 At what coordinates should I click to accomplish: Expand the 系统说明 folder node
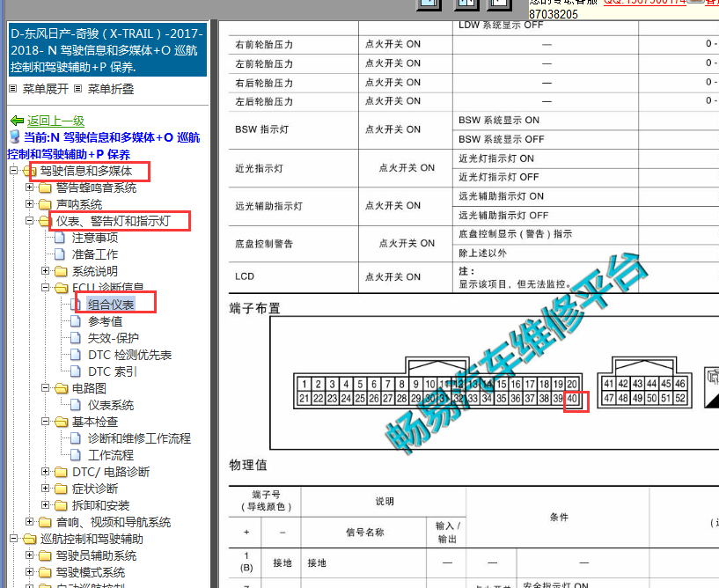click(x=46, y=270)
